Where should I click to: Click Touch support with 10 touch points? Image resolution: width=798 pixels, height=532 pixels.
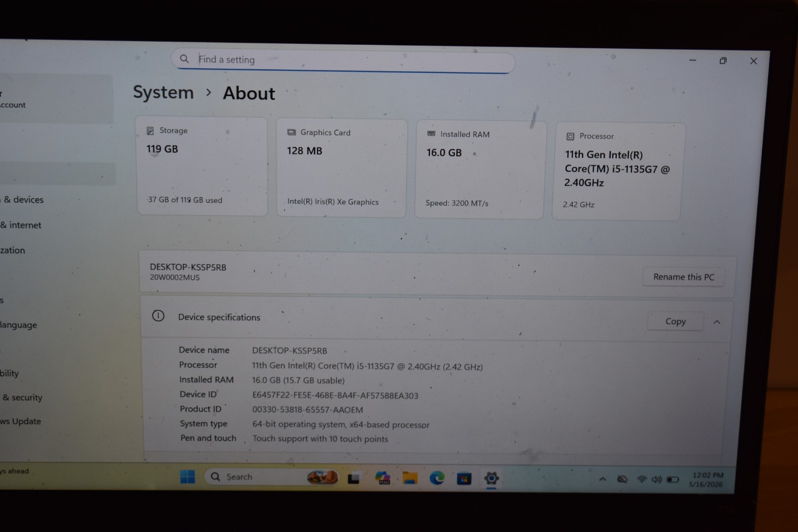coord(320,439)
